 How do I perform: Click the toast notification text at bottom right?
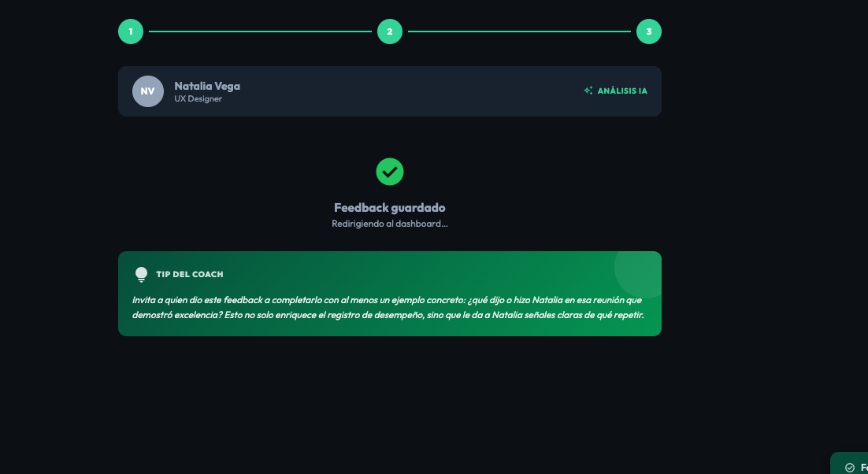tap(862, 468)
